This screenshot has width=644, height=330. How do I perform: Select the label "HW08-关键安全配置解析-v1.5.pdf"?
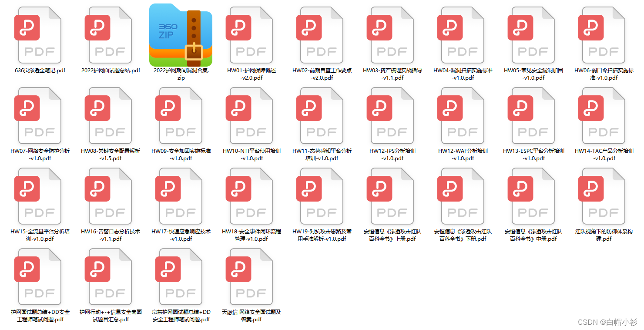[x=111, y=155]
